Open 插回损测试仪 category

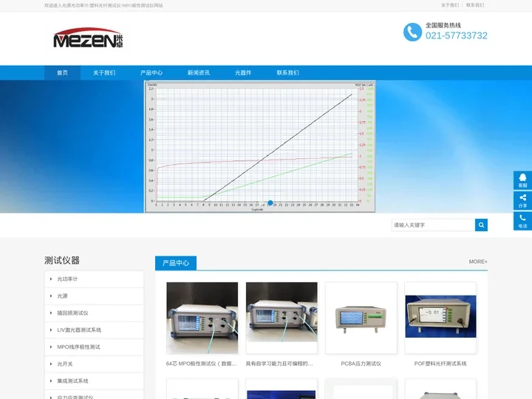pyautogui.click(x=72, y=313)
